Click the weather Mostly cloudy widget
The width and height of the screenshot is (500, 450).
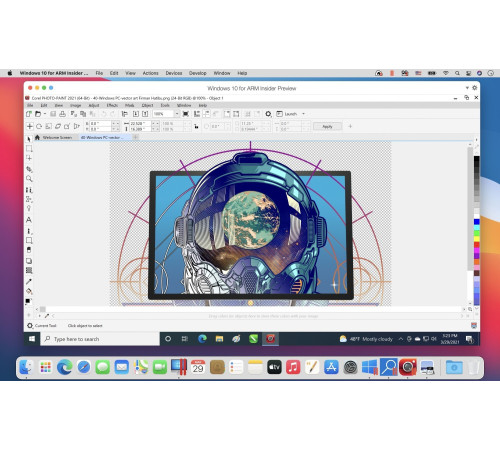click(366, 339)
